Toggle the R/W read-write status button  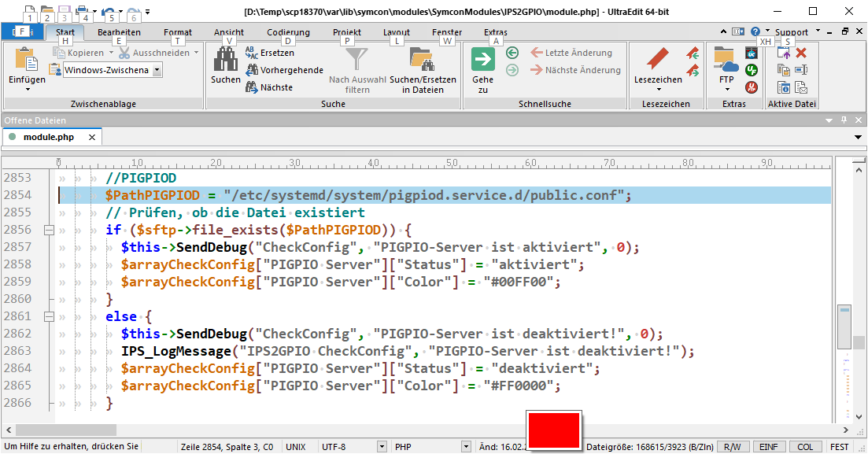click(733, 447)
